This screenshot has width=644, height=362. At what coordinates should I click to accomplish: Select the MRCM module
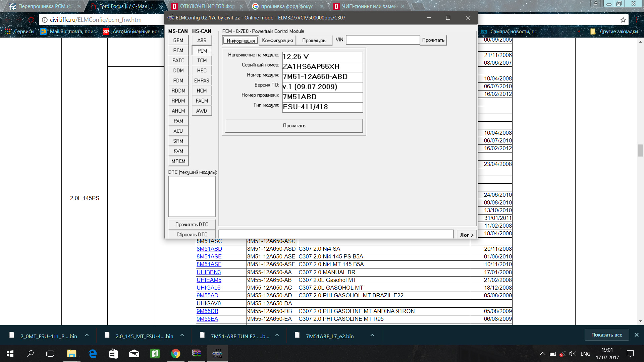click(x=178, y=161)
